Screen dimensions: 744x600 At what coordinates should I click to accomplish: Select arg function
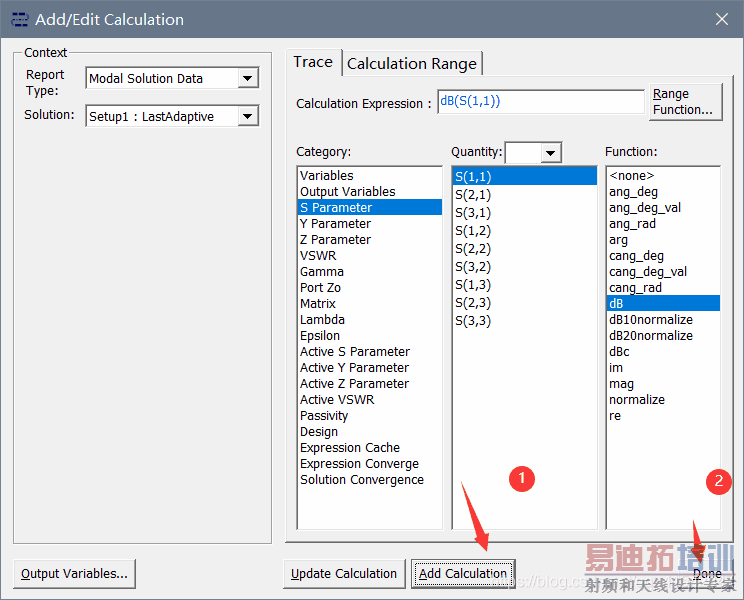[x=663, y=240]
